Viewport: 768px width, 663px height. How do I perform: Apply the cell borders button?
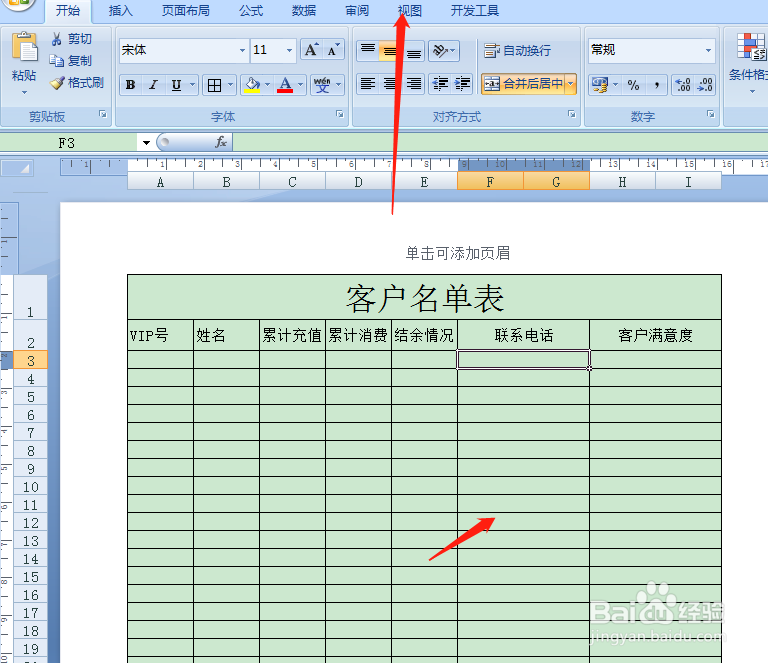click(x=215, y=85)
